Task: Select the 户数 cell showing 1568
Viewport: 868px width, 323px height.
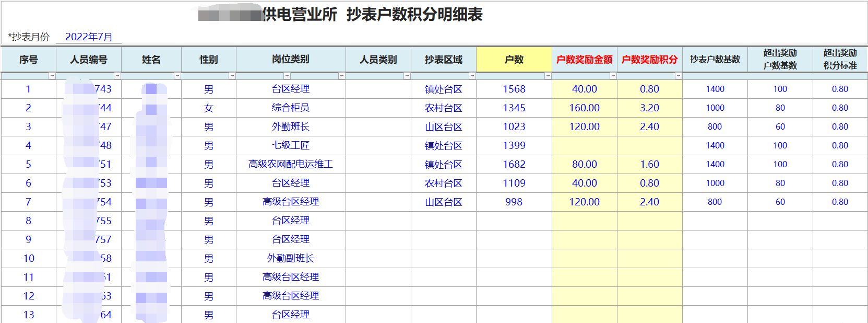Action: point(514,89)
